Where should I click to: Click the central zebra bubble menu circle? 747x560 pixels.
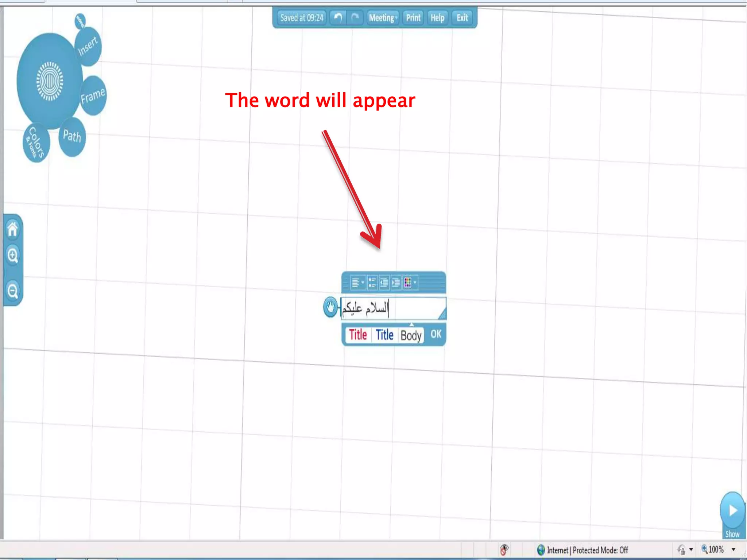point(50,81)
